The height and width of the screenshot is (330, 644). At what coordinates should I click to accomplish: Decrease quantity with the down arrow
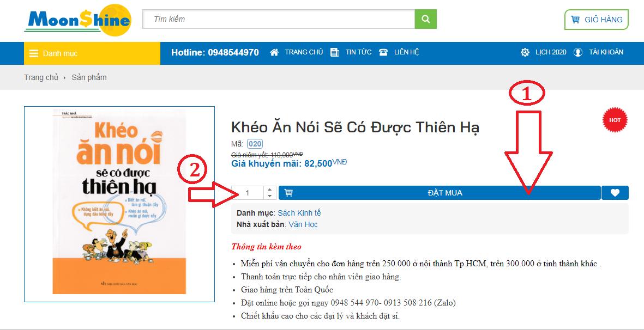point(269,196)
